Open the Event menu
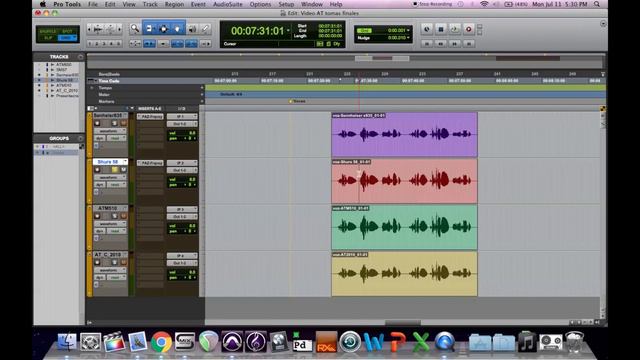Image resolution: width=640 pixels, height=360 pixels. (x=198, y=4)
